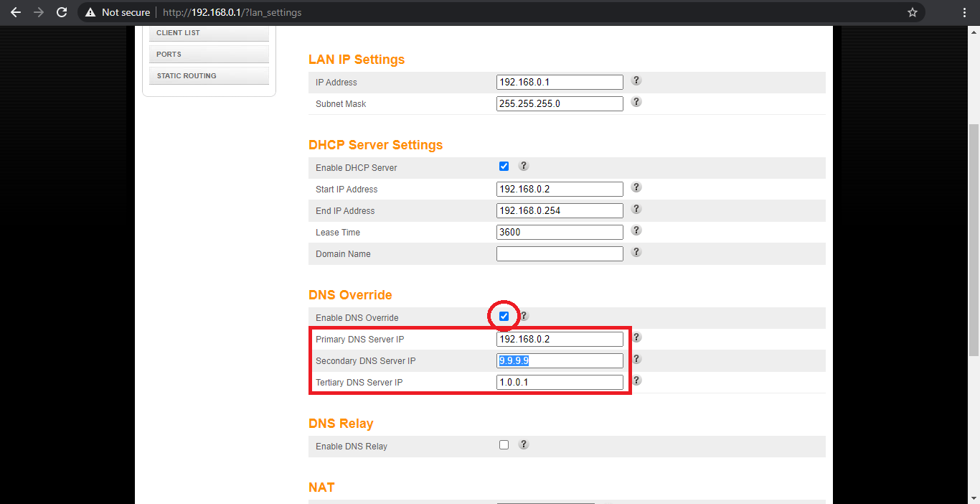Image resolution: width=980 pixels, height=504 pixels.
Task: Click the Enable DNS Override label
Action: pyautogui.click(x=357, y=318)
